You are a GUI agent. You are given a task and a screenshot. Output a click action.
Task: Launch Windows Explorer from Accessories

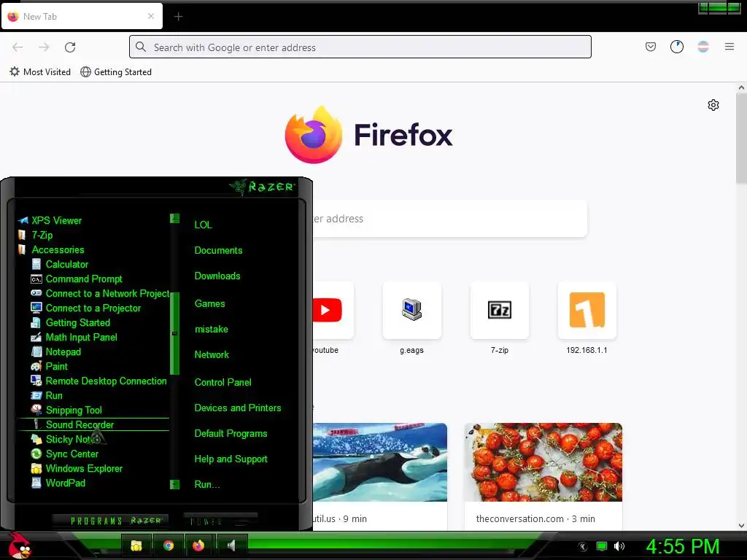point(77,469)
